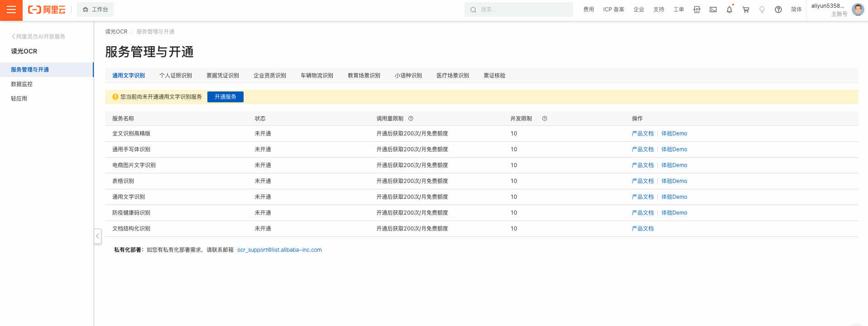Image resolution: width=868 pixels, height=326 pixels.
Task: Switch to 个人证照识别 tab
Action: [x=176, y=76]
